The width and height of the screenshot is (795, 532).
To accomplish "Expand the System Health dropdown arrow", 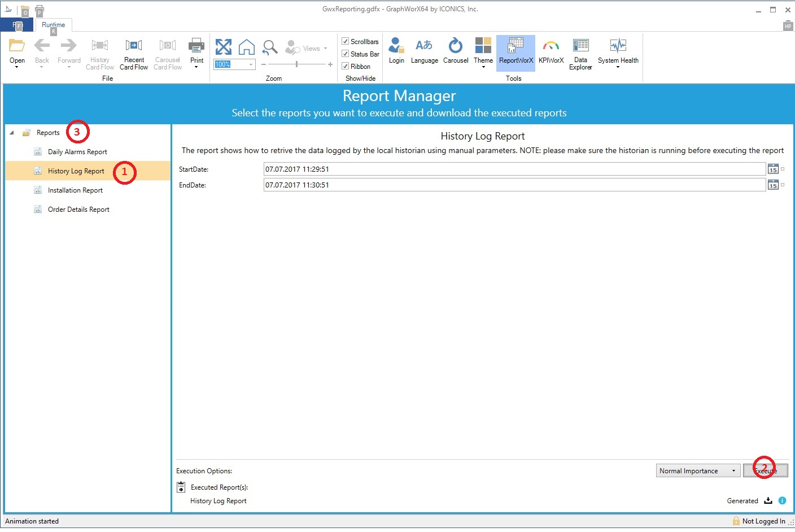I will [618, 67].
